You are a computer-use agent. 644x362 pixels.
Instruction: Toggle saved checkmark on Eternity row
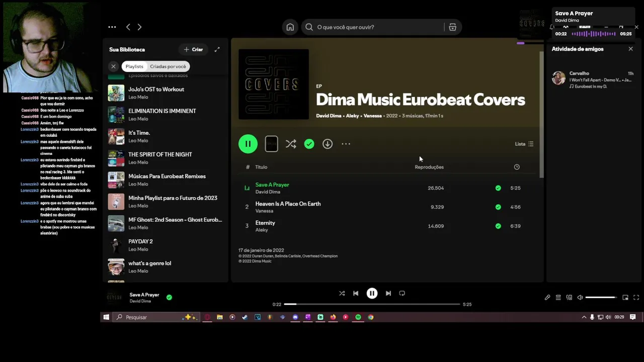pyautogui.click(x=498, y=226)
